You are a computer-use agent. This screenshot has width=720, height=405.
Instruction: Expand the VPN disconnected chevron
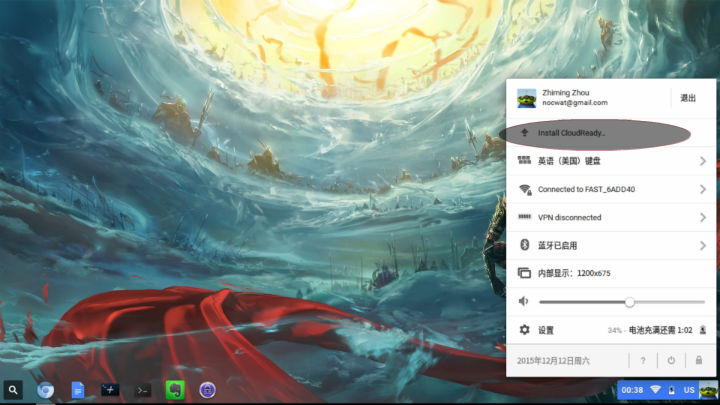coord(703,217)
